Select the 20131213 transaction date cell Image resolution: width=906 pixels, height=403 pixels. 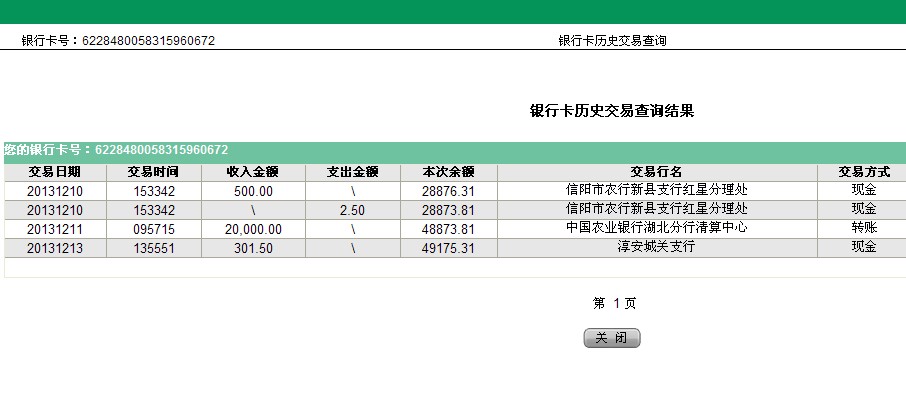click(54, 248)
